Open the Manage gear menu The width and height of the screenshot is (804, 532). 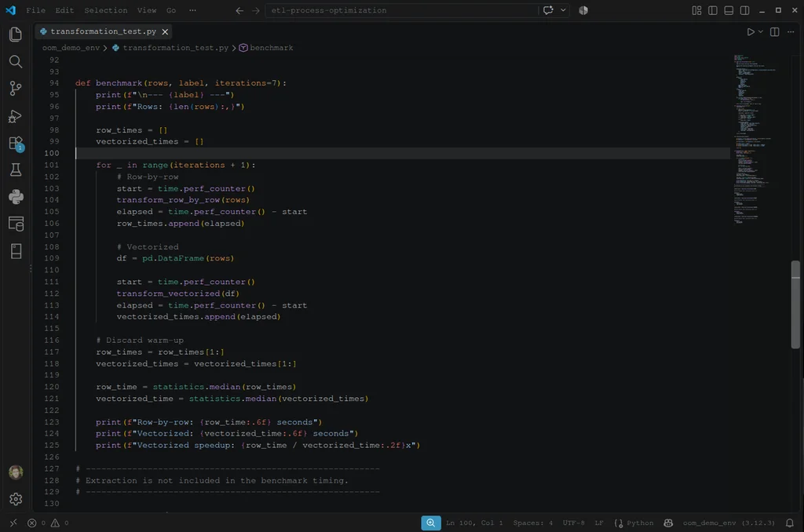coord(16,499)
